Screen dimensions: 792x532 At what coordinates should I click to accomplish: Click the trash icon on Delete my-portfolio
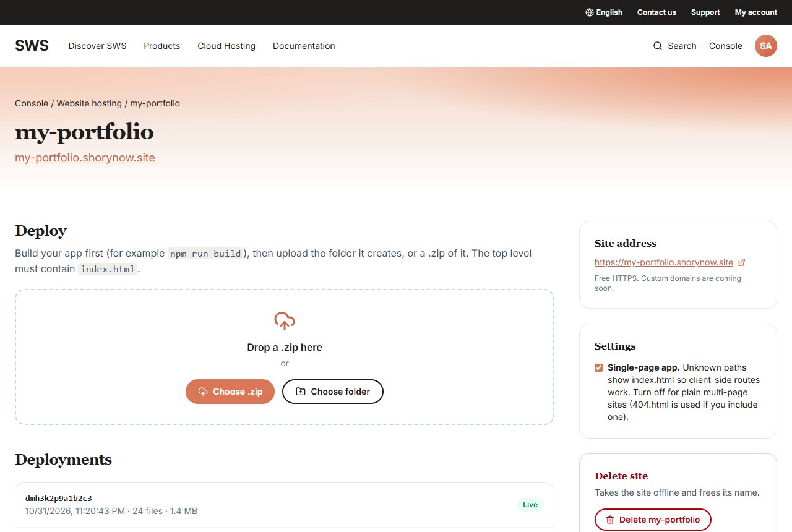[x=610, y=520]
